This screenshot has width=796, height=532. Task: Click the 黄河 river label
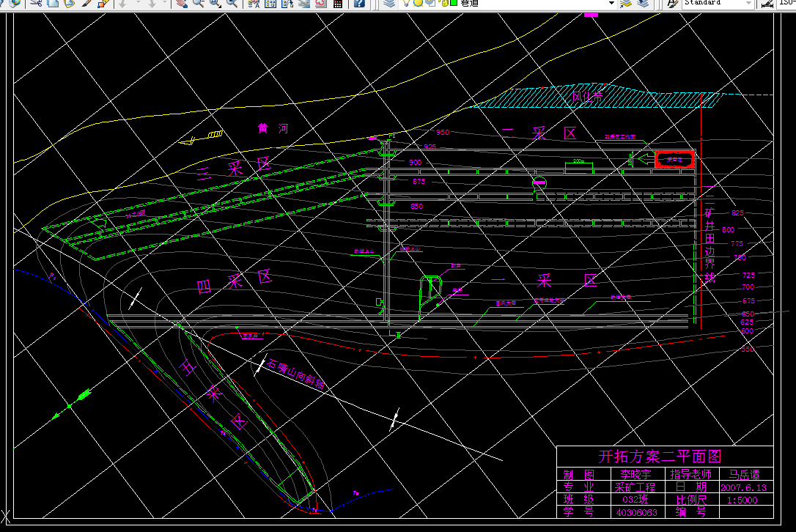click(273, 128)
